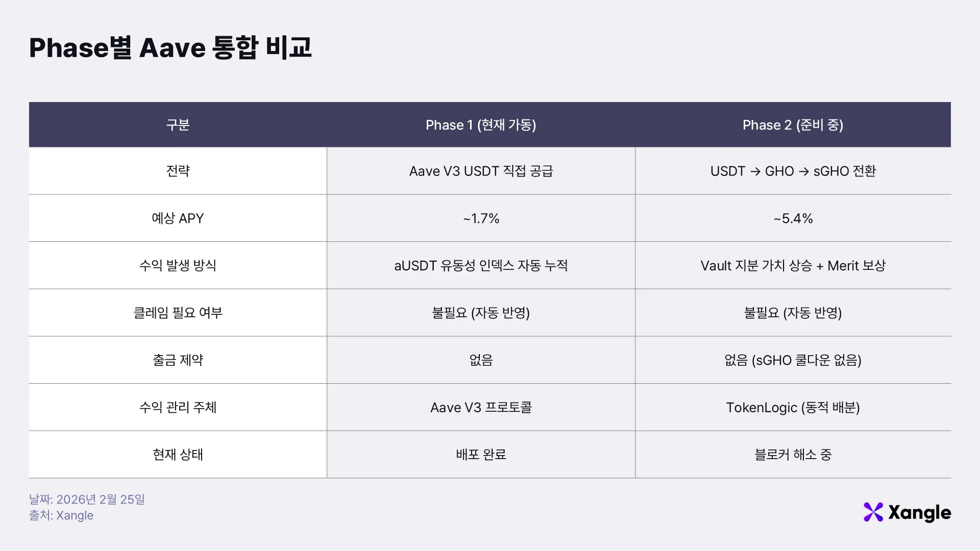Image resolution: width=980 pixels, height=551 pixels.
Task: Select 'aUSDT 유동성 인덱스 자동 누적' cell
Action: pos(481,265)
